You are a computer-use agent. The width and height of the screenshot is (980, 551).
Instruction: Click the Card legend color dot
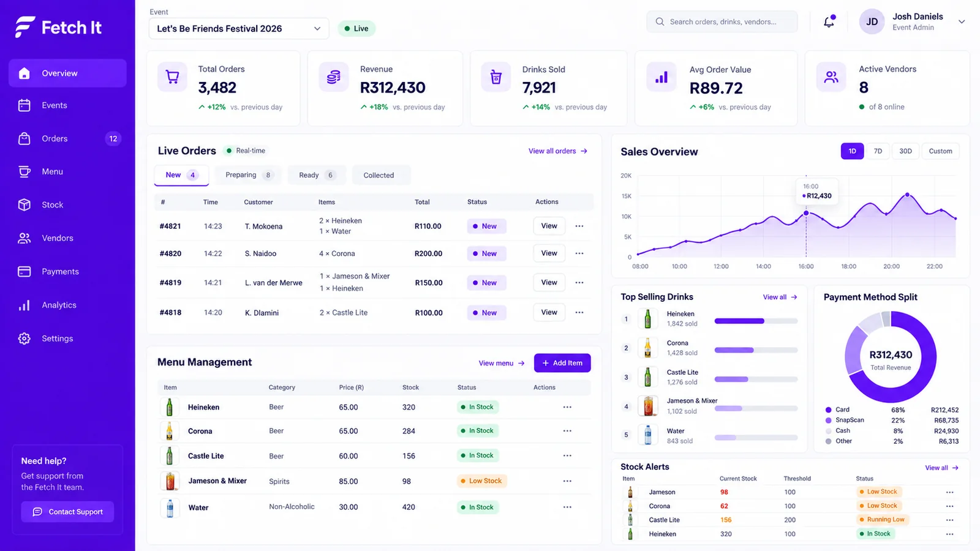coord(828,410)
